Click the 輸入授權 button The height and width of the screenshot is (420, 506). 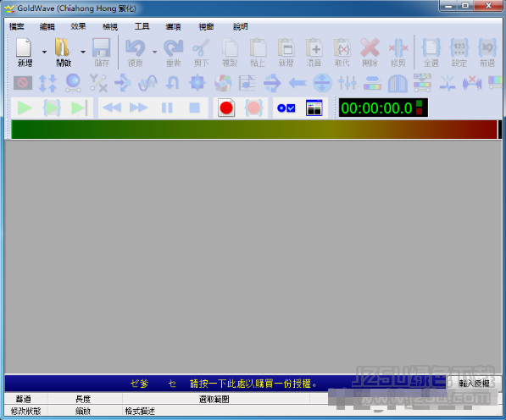474,384
